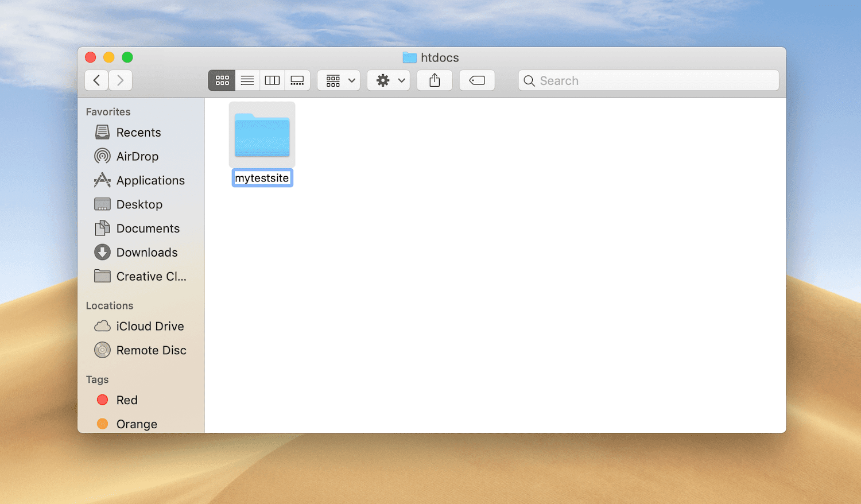This screenshot has height=504, width=861.
Task: Open the gear Action menu
Action: point(389,80)
